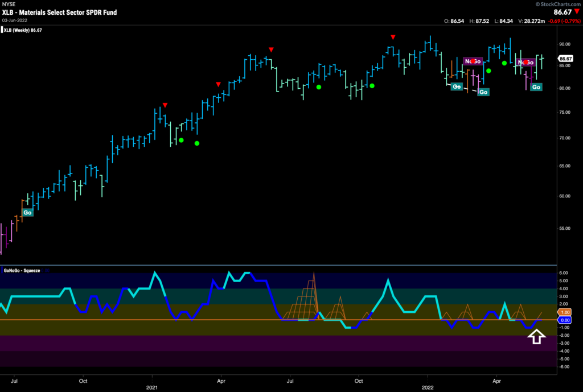The width and height of the screenshot is (583, 392).
Task: Click the green dot below October 2021 bars
Action: click(372, 86)
